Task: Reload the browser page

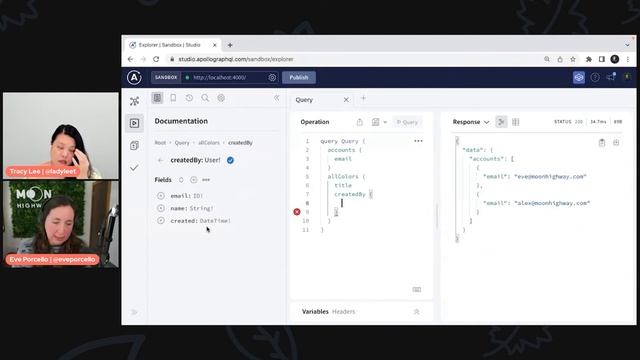Action: tap(156, 59)
